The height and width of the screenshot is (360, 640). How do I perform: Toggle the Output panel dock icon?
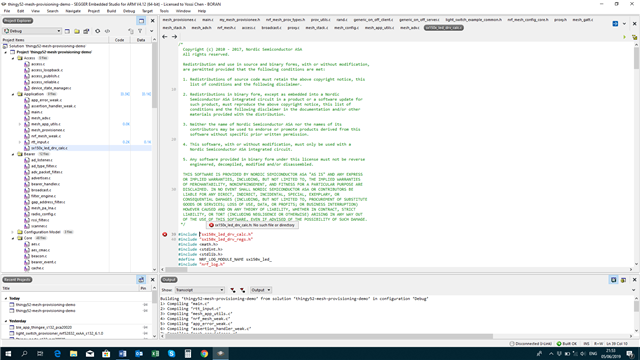(x=613, y=280)
